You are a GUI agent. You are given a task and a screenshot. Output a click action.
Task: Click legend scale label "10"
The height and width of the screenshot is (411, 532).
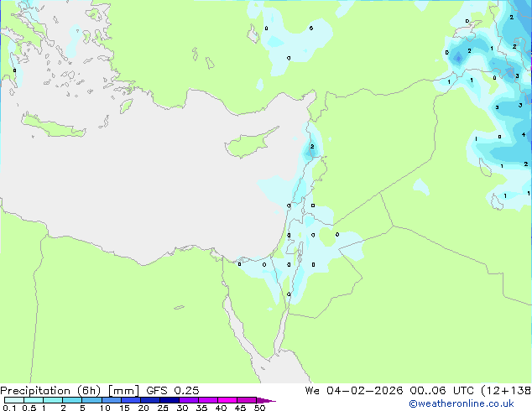pos(105,408)
